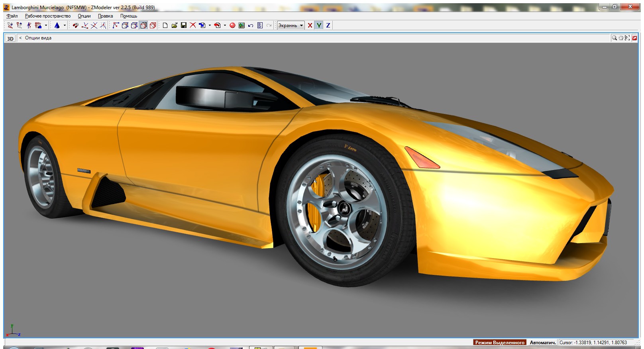Select the viewport zoom magnifier tool
This screenshot has height=349, width=644.
tap(614, 38)
